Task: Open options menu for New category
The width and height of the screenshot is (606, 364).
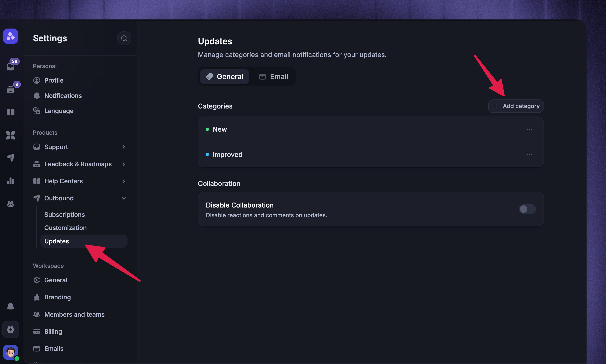Action: 529,129
